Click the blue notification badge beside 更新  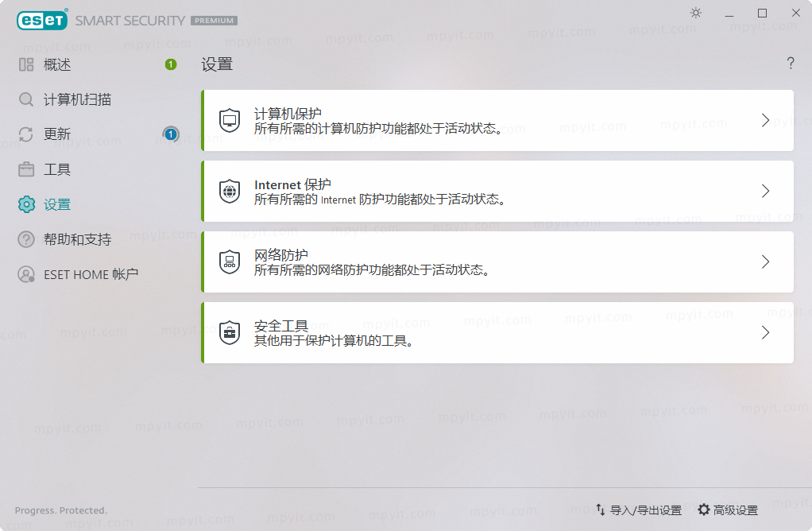(170, 134)
